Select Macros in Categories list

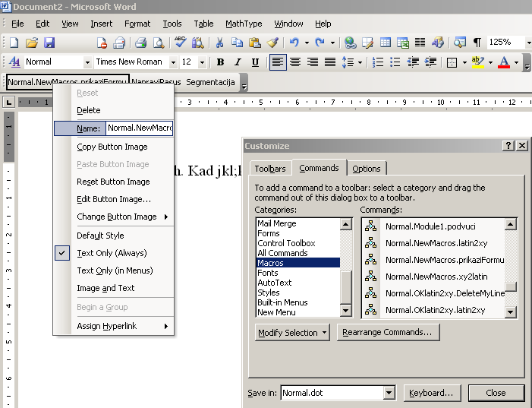pyautogui.click(x=298, y=263)
